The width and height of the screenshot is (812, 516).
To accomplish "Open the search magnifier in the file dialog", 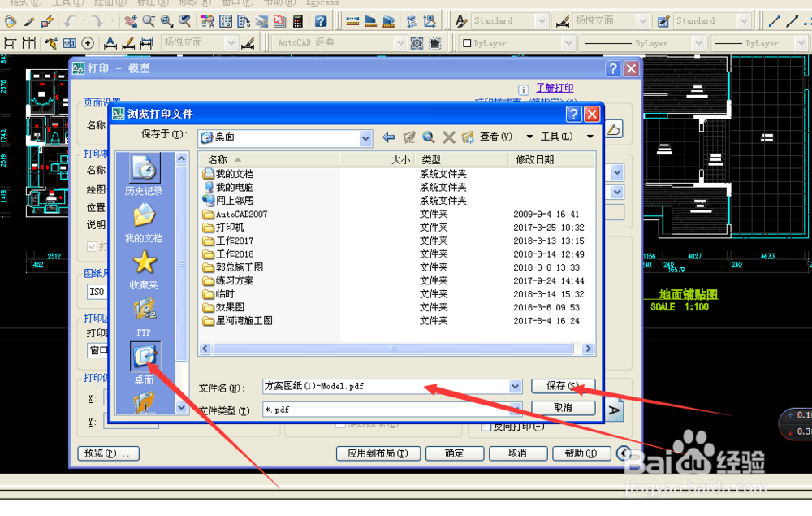I will tap(428, 137).
